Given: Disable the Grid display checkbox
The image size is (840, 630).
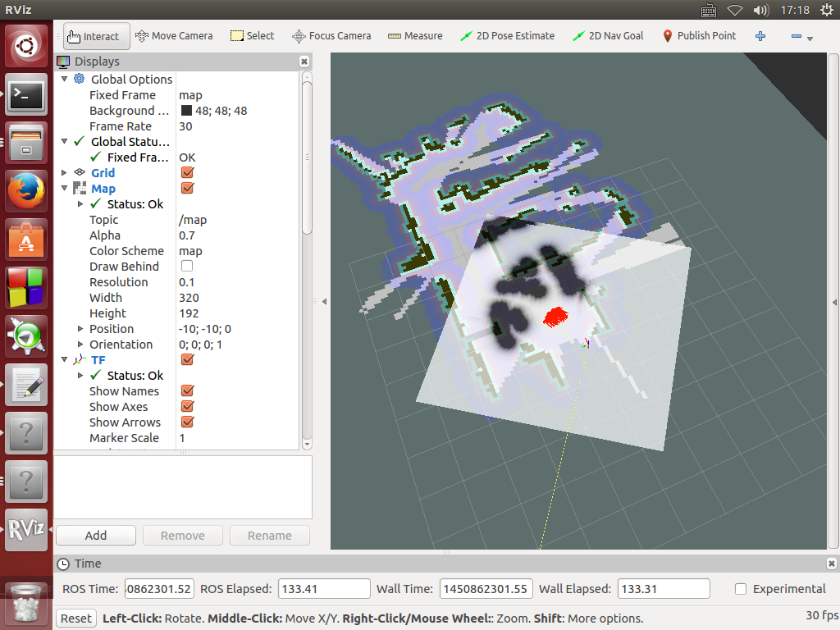Looking at the screenshot, I should [188, 172].
